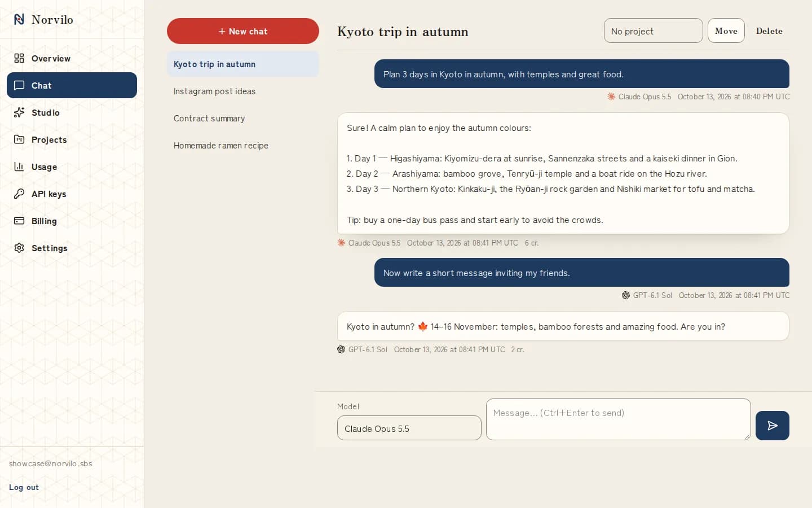Select the Homemade ramen recipe chat
Screen dimensions: 812x508
pyautogui.click(x=243, y=146)
